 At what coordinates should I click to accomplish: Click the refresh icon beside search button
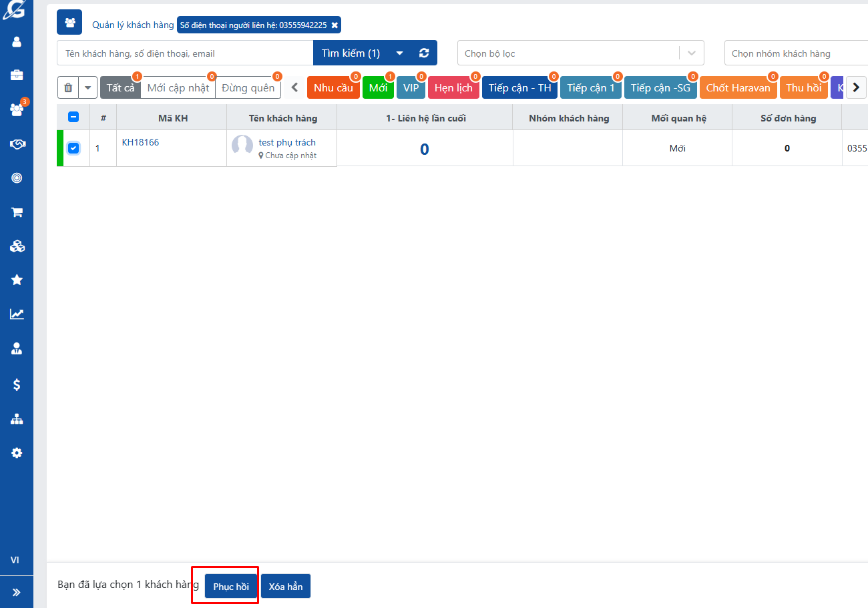point(423,53)
